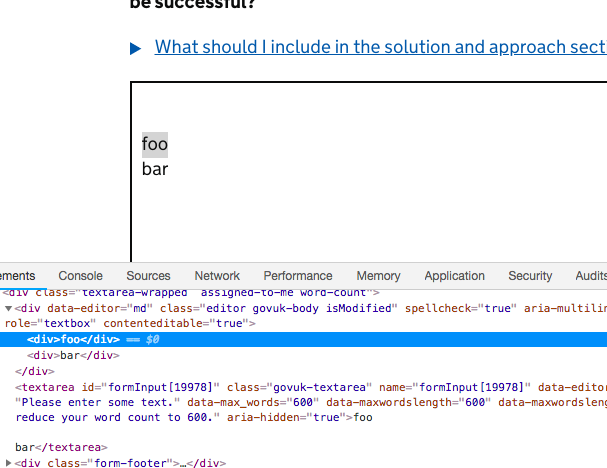Expand the form-footer div node

[x=8, y=463]
